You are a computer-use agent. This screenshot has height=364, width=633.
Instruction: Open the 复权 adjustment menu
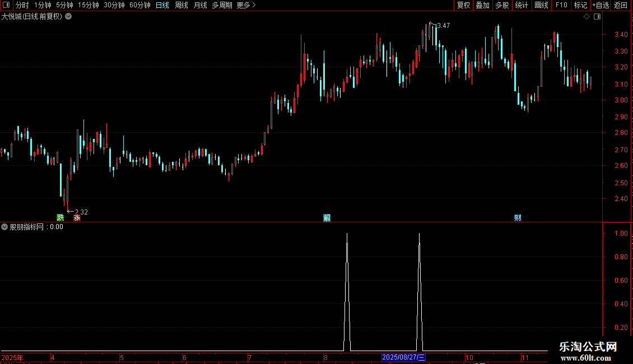(x=463, y=5)
